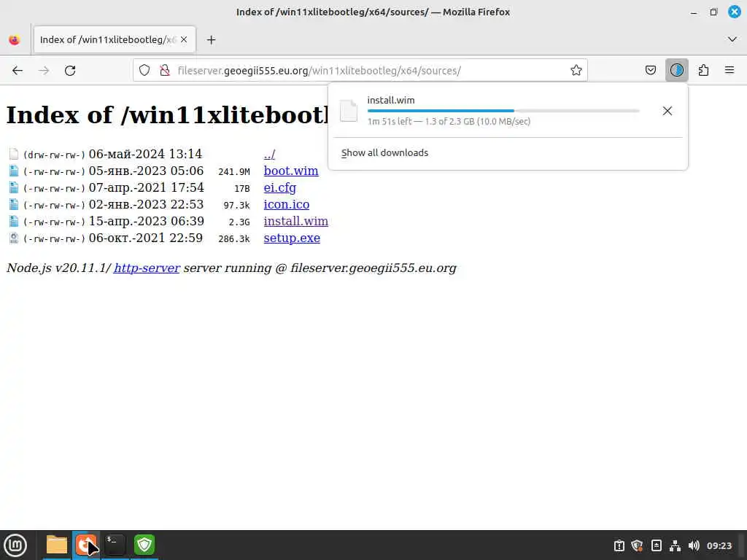
Task: Click the install.wim download progress bar
Action: pos(503,111)
